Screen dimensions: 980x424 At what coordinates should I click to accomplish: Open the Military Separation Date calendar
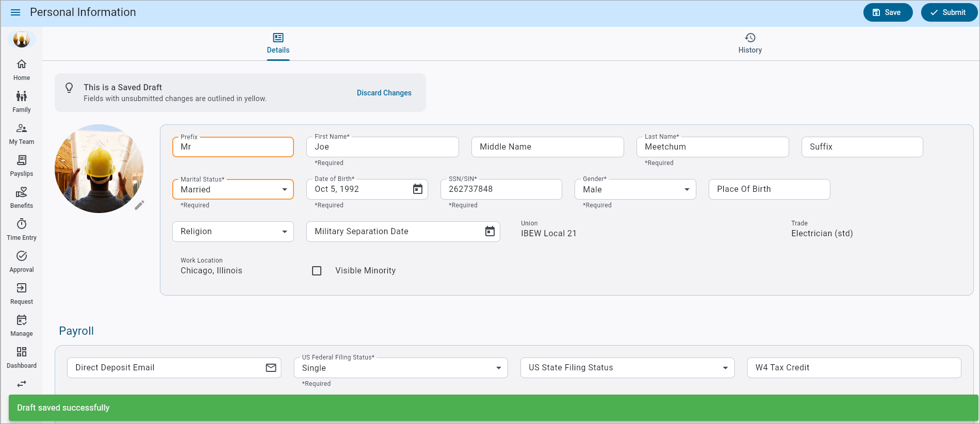(489, 232)
